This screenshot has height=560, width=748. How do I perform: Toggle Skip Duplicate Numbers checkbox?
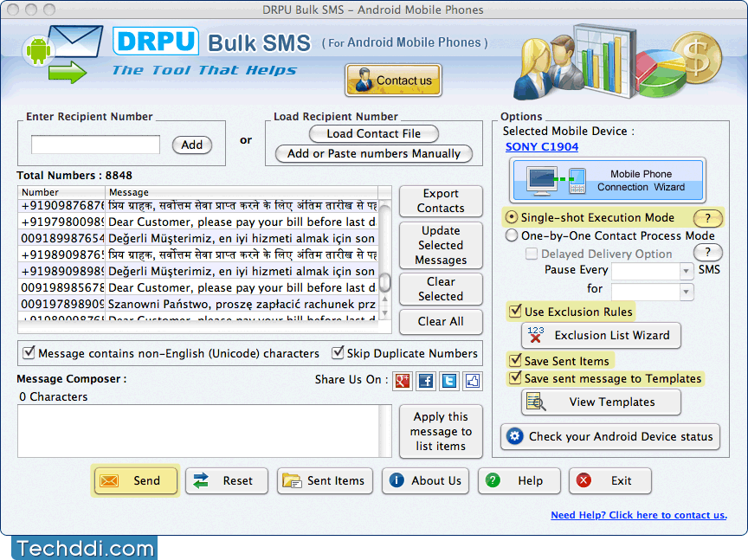338,353
